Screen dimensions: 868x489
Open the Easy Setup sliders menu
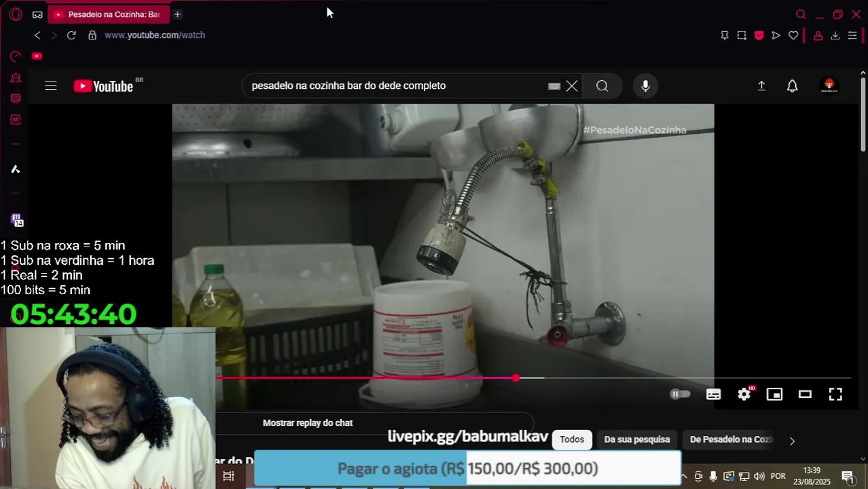click(x=852, y=35)
